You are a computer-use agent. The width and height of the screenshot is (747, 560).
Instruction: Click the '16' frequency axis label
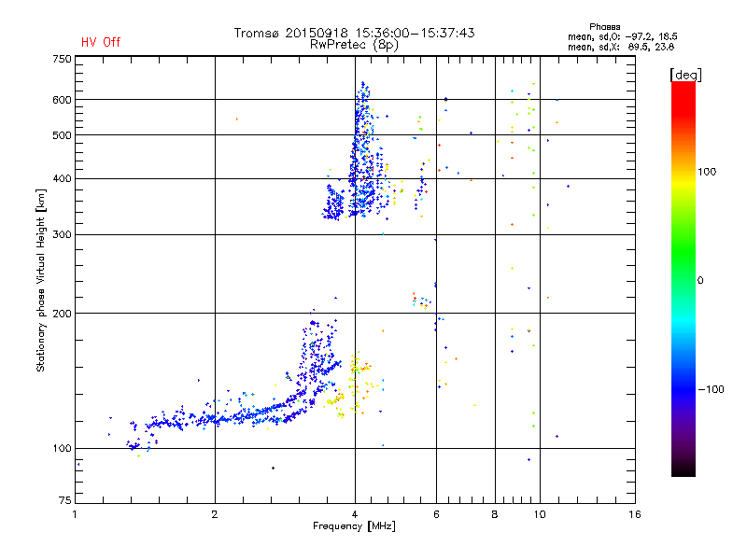(x=635, y=514)
